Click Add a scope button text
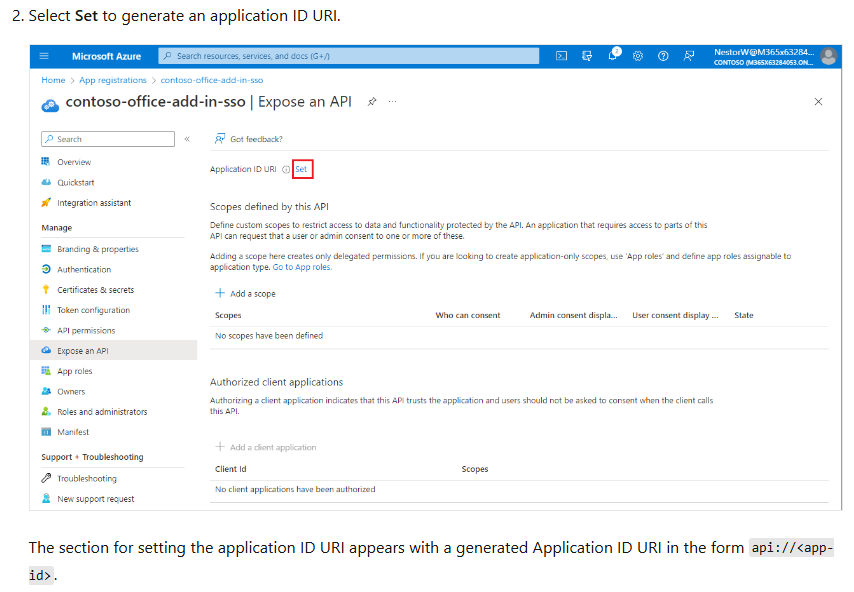854x592 pixels. [x=253, y=294]
